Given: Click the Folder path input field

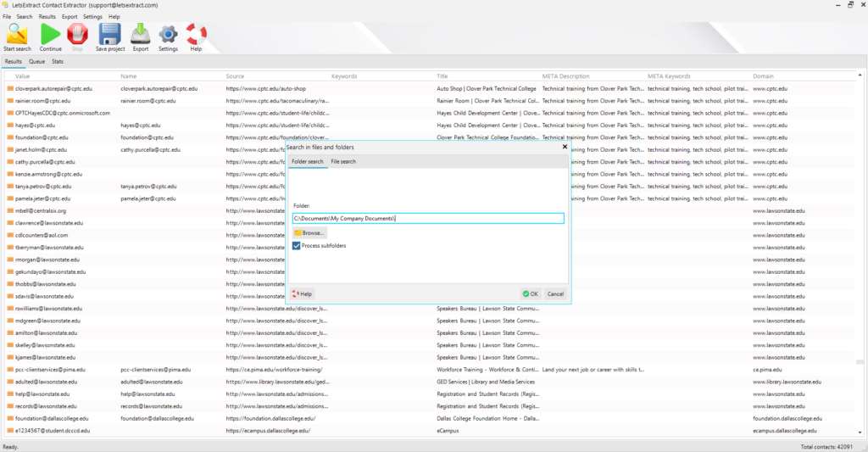Looking at the screenshot, I should click(x=428, y=218).
